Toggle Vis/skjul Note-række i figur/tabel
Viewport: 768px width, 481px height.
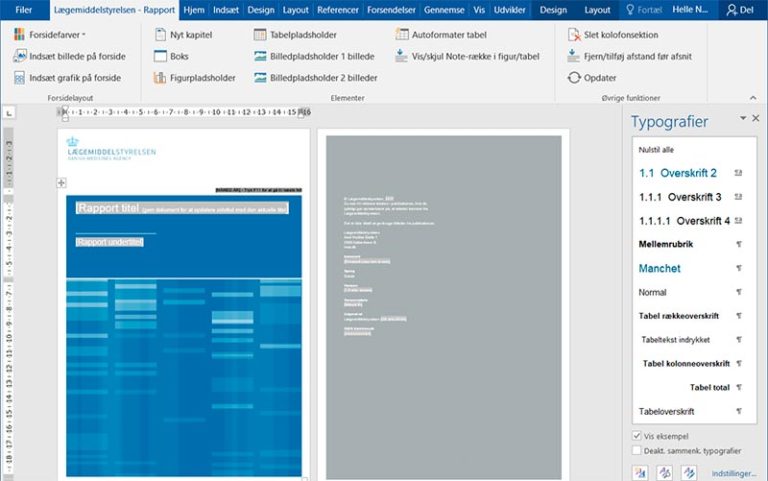pos(402,56)
